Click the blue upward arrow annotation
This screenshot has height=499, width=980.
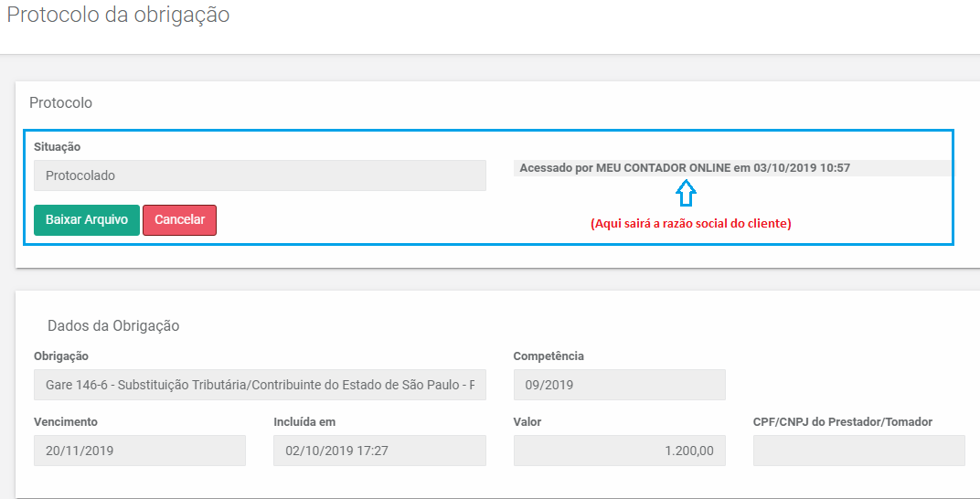[687, 195]
